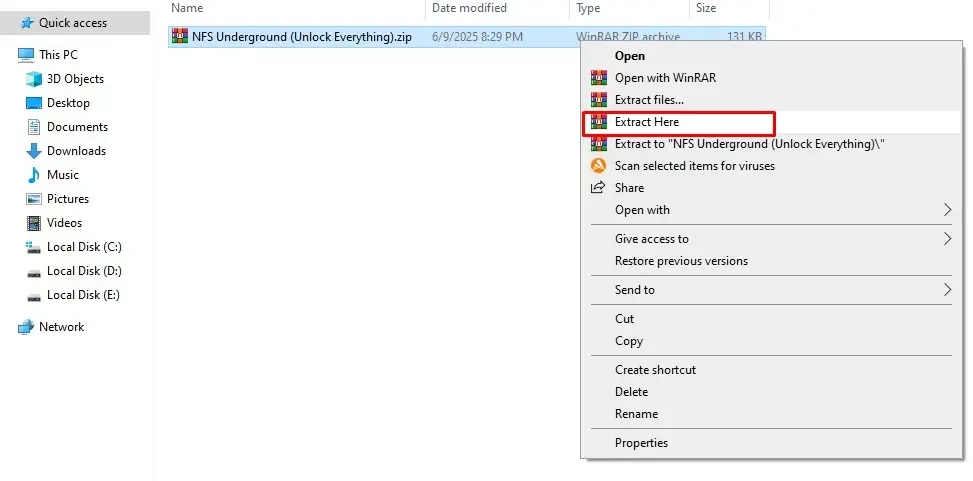
Task: Open the Pictures folder label
Action: click(x=68, y=199)
